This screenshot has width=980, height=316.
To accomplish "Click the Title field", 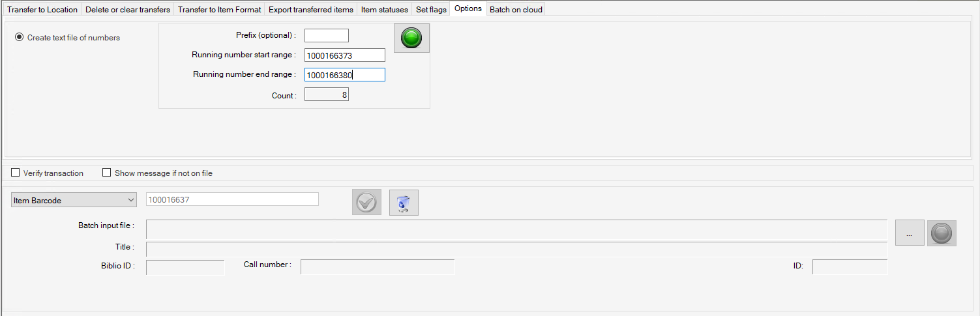I will click(516, 249).
